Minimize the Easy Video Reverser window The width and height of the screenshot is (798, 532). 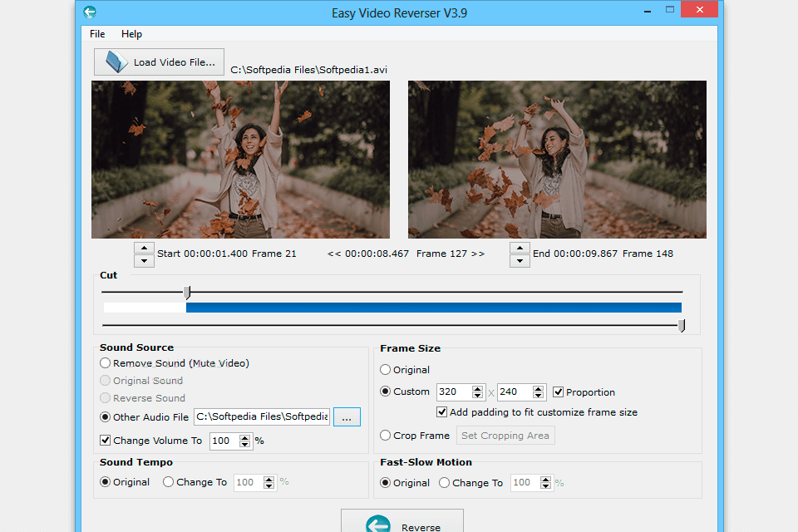pos(648,11)
